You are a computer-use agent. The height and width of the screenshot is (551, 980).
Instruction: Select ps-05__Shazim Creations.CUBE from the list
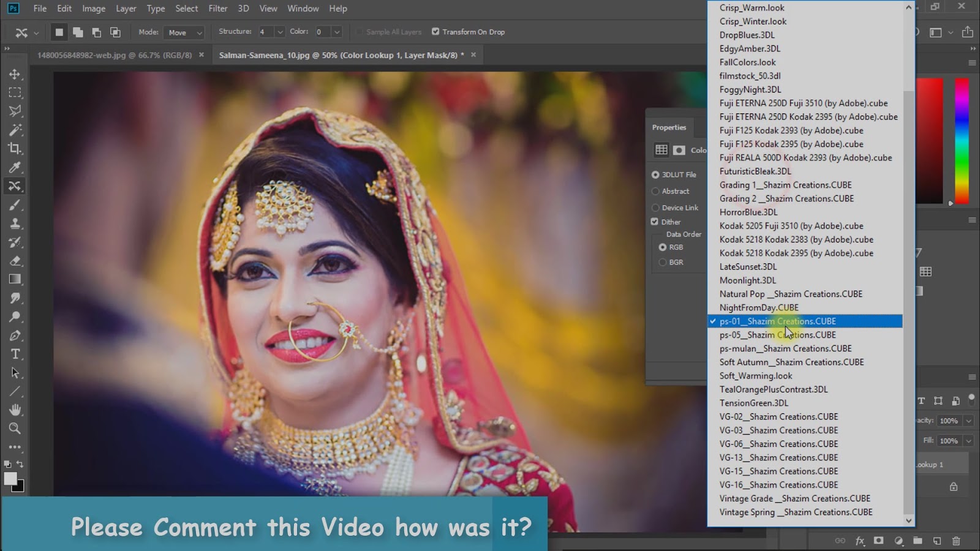point(777,335)
